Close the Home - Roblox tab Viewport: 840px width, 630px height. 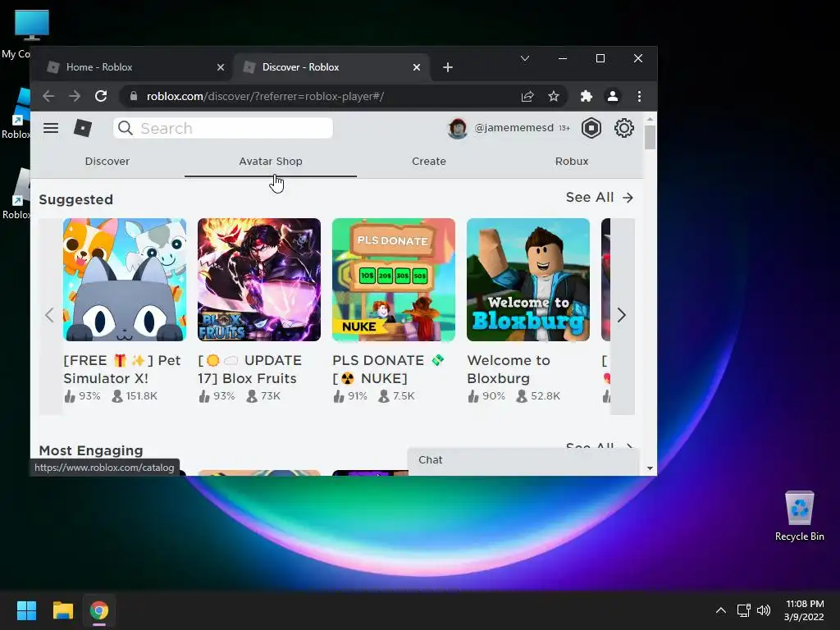(221, 67)
